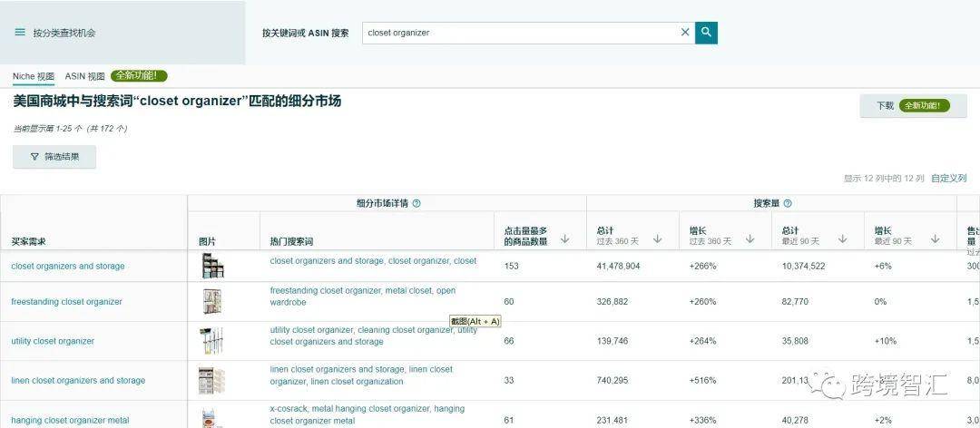Open help icon next to 搜索量
The height and width of the screenshot is (428, 980).
788,203
